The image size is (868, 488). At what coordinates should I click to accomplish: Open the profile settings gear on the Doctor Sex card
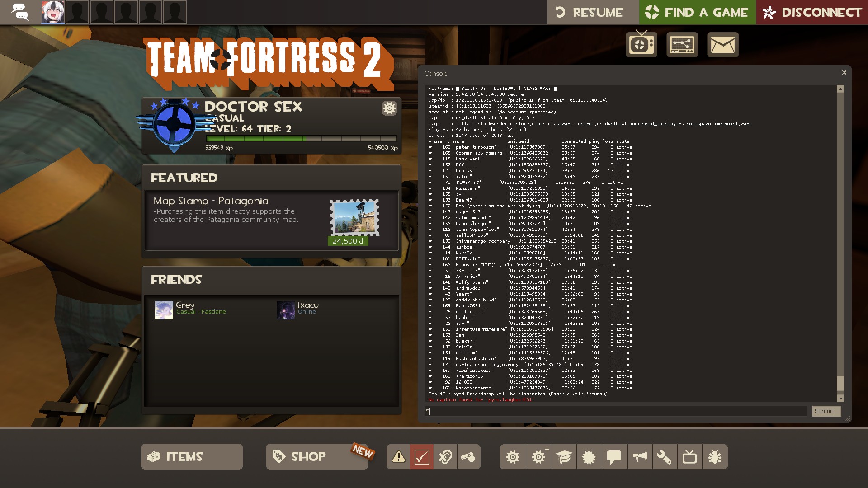pyautogui.click(x=389, y=108)
